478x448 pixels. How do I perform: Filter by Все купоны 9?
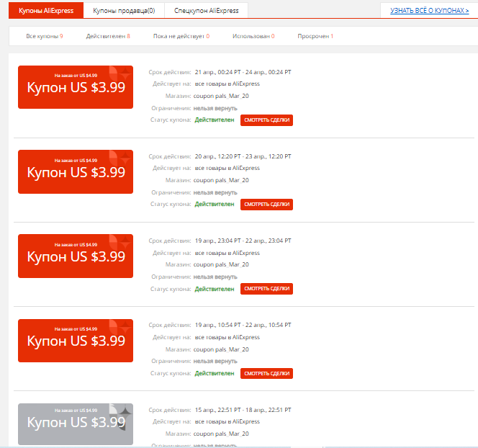[x=45, y=36]
